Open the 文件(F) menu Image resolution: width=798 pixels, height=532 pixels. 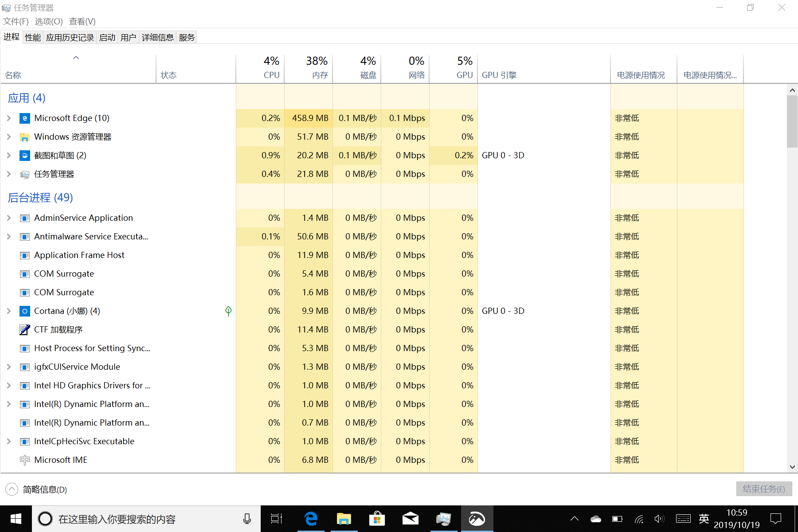[16, 22]
